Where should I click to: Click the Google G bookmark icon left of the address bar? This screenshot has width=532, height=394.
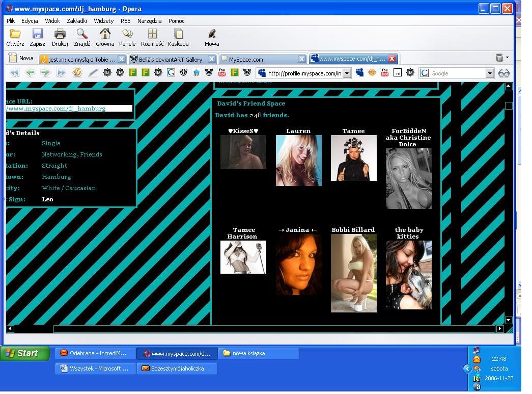point(171,72)
